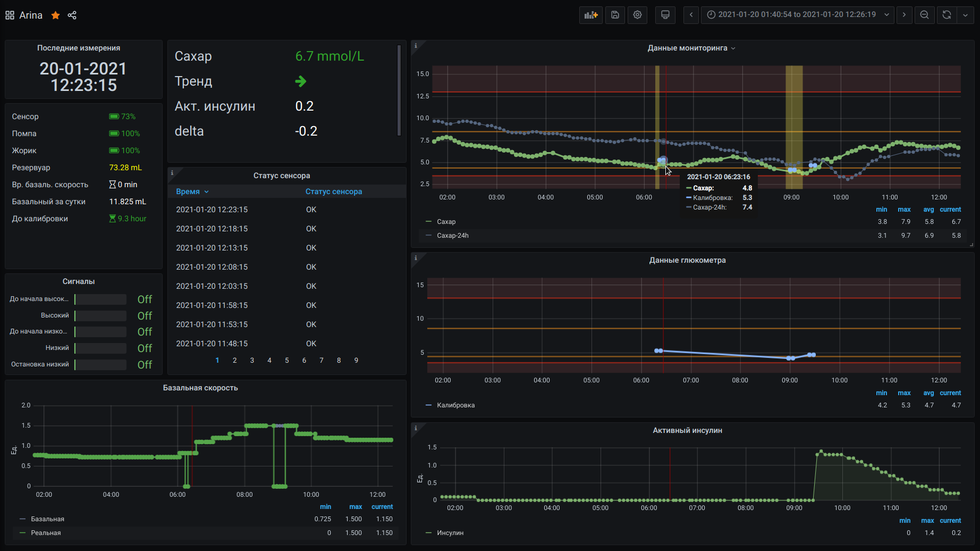Screen dimensions: 980x551
Task: Refresh the dashboard
Action: [947, 15]
